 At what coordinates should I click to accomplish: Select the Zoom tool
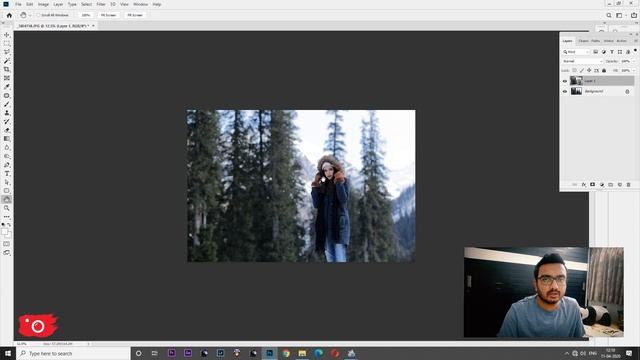(7, 208)
